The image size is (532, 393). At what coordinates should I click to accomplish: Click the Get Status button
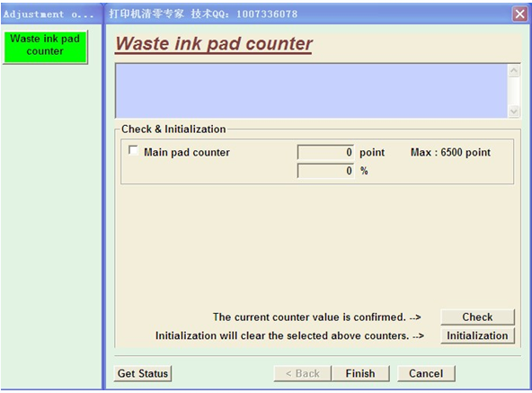click(143, 373)
